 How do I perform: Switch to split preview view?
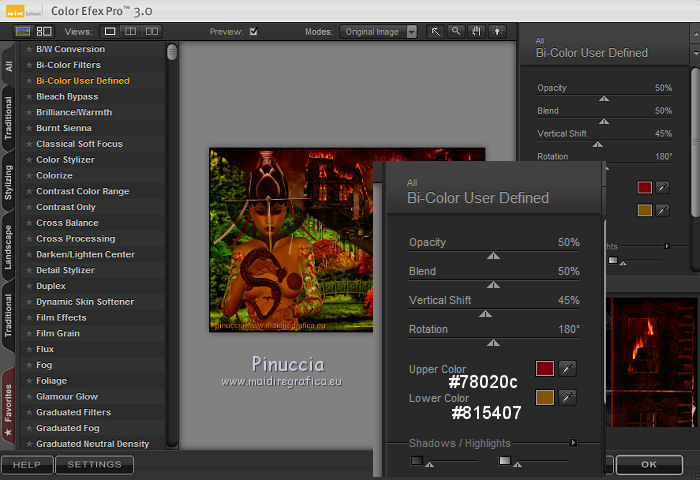coord(131,32)
